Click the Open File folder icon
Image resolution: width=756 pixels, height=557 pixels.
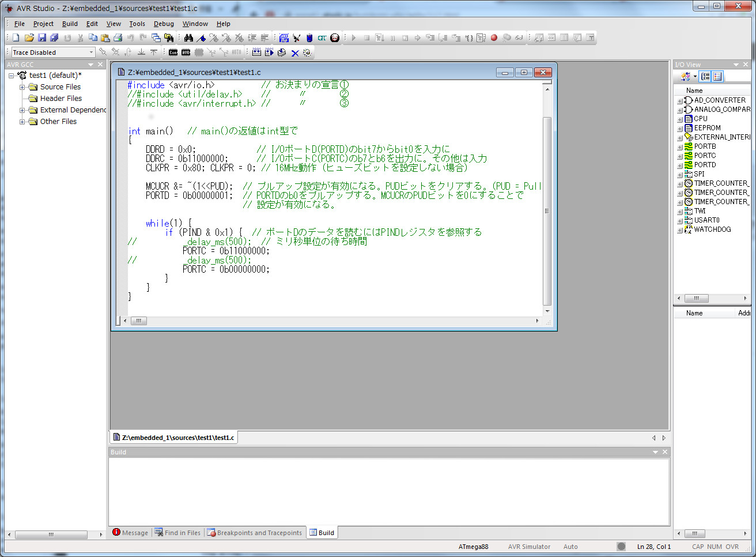coord(29,37)
